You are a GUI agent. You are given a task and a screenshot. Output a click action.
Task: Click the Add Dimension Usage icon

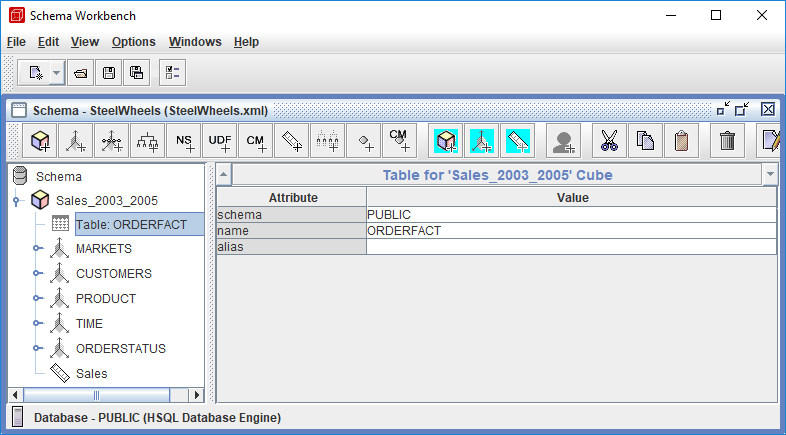coord(112,141)
